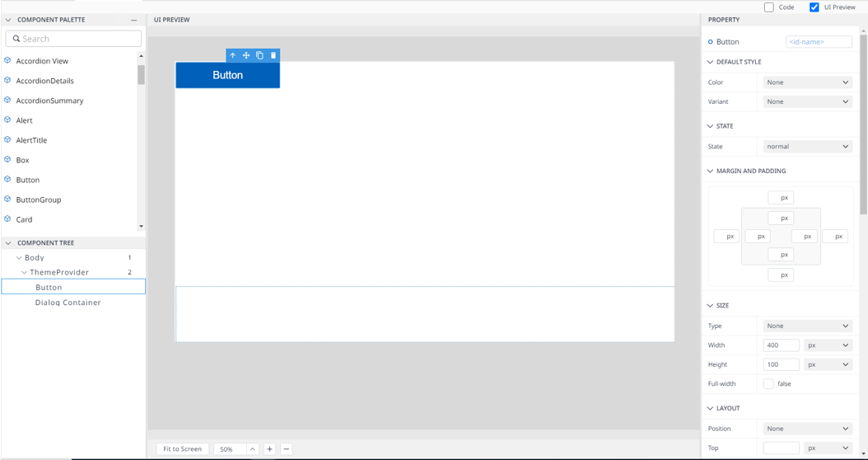Open the Top unit dropdown
868x460 pixels.
pyautogui.click(x=828, y=448)
